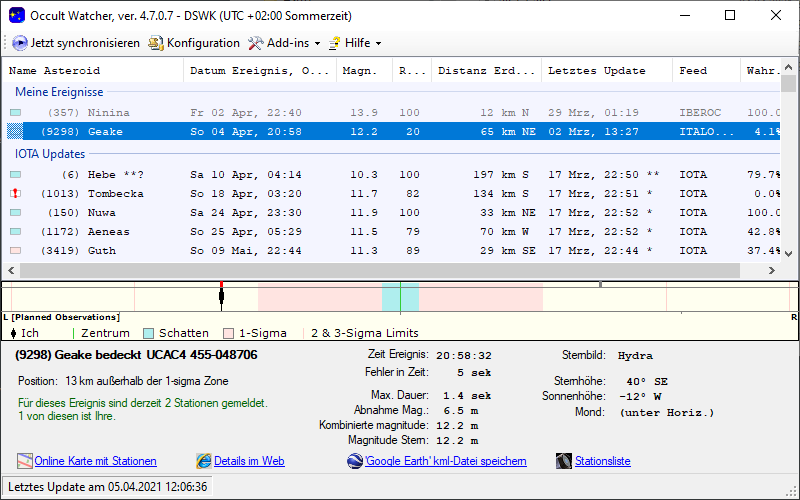Open the Add-ins dropdown arrow
Screen dimensions: 800x500
(317, 44)
